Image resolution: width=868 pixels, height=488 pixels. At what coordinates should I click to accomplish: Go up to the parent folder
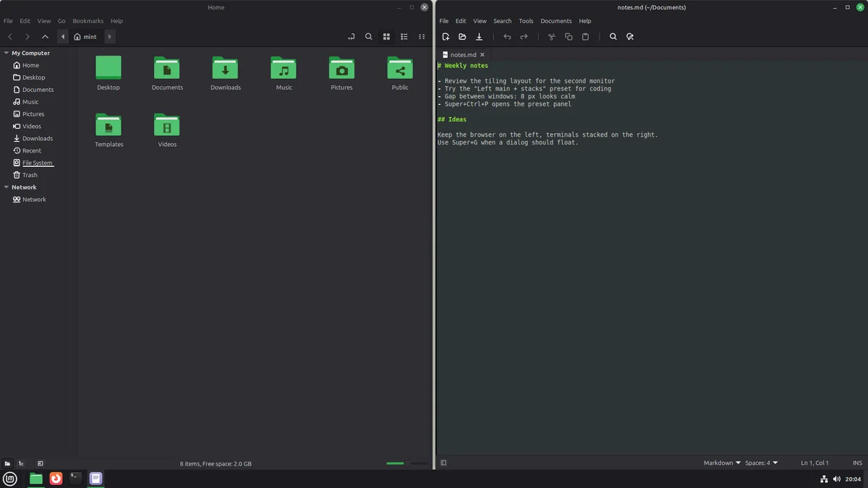[x=45, y=37]
